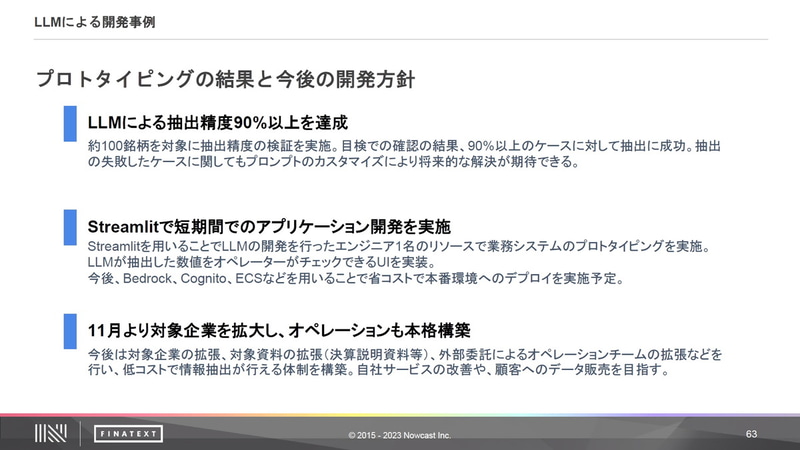This screenshot has width=800, height=450.
Task: Click the line starting 'Streamlitを用いることでLLMの開発'
Action: pos(399,246)
